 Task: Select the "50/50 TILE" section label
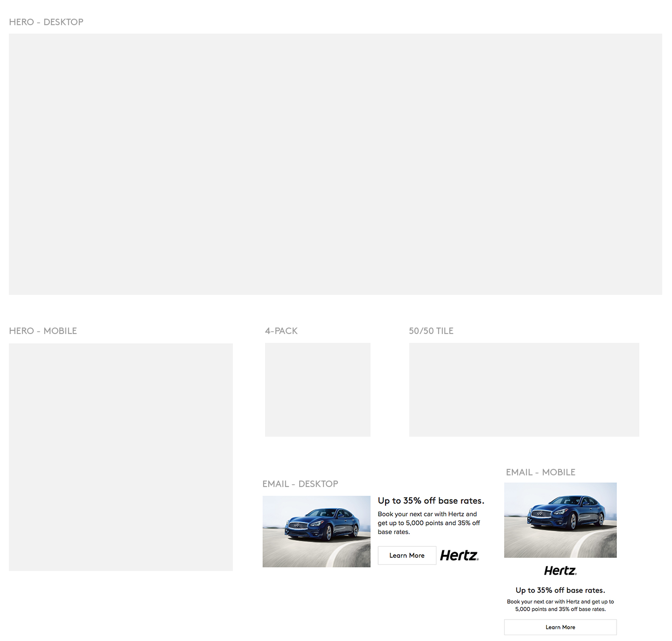coord(431,331)
